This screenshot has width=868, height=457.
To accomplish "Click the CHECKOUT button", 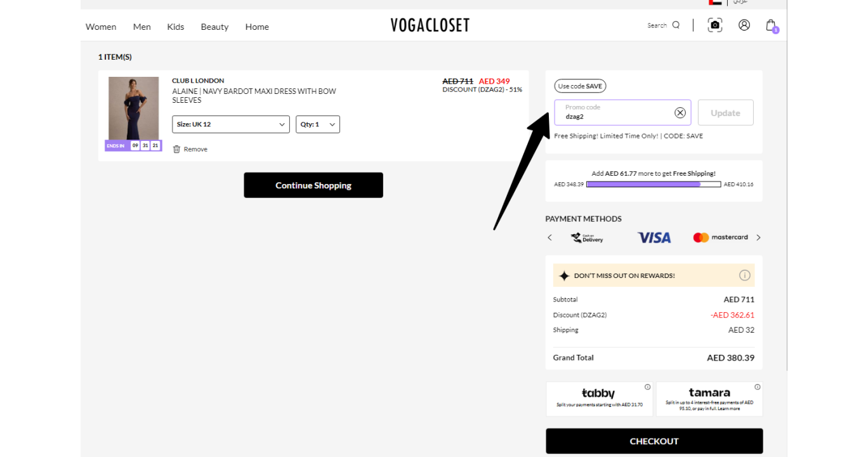I will point(654,441).
